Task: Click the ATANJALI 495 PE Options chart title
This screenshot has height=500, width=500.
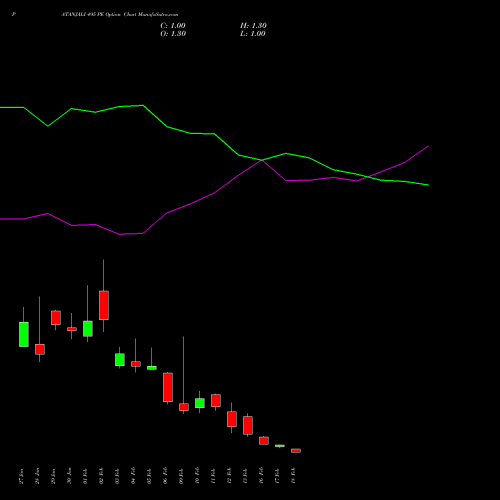Action: coord(120,15)
